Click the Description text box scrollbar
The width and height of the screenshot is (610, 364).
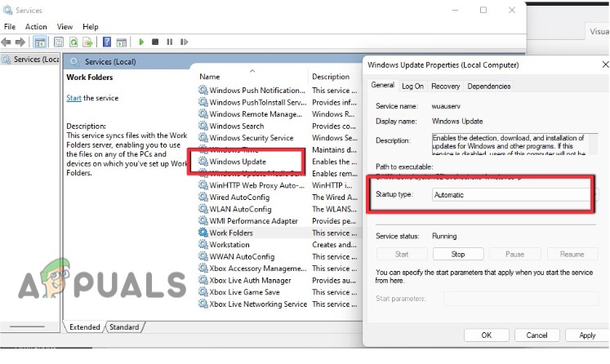[x=593, y=144]
